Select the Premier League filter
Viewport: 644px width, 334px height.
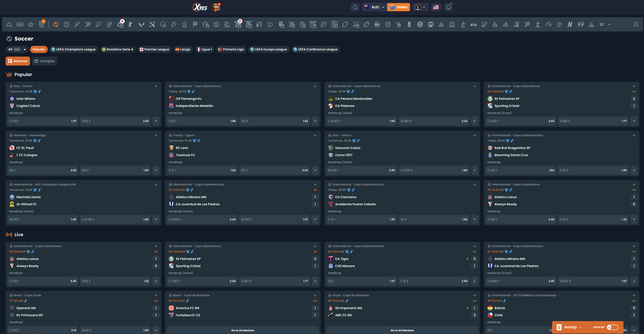coord(154,49)
